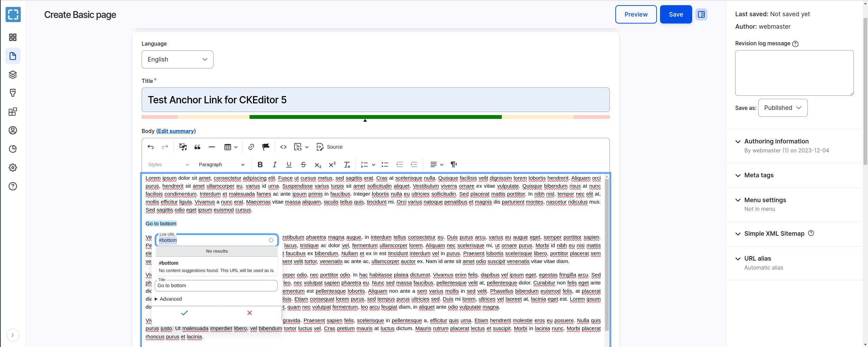This screenshot has height=347, width=868.
Task: Click the Preview button
Action: click(x=636, y=15)
